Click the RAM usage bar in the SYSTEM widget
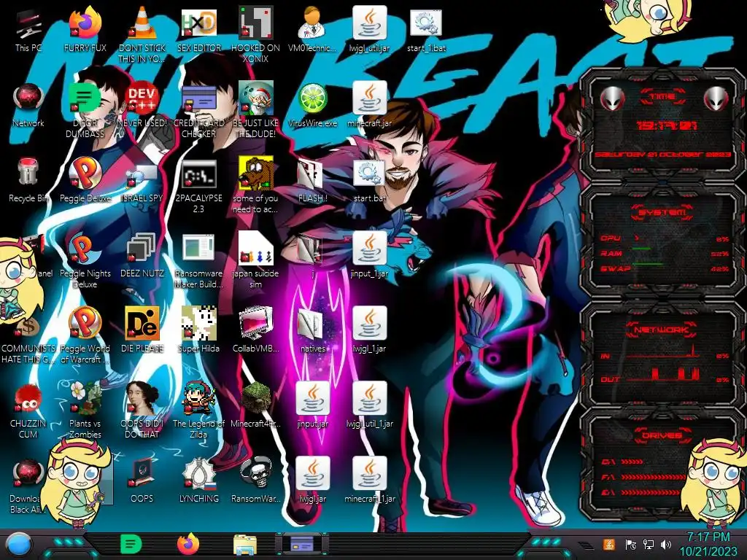This screenshot has width=747, height=560. tap(641, 249)
